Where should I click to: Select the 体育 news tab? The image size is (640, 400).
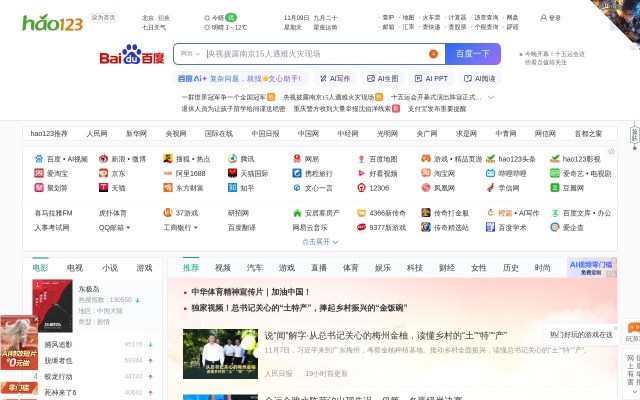tap(350, 268)
